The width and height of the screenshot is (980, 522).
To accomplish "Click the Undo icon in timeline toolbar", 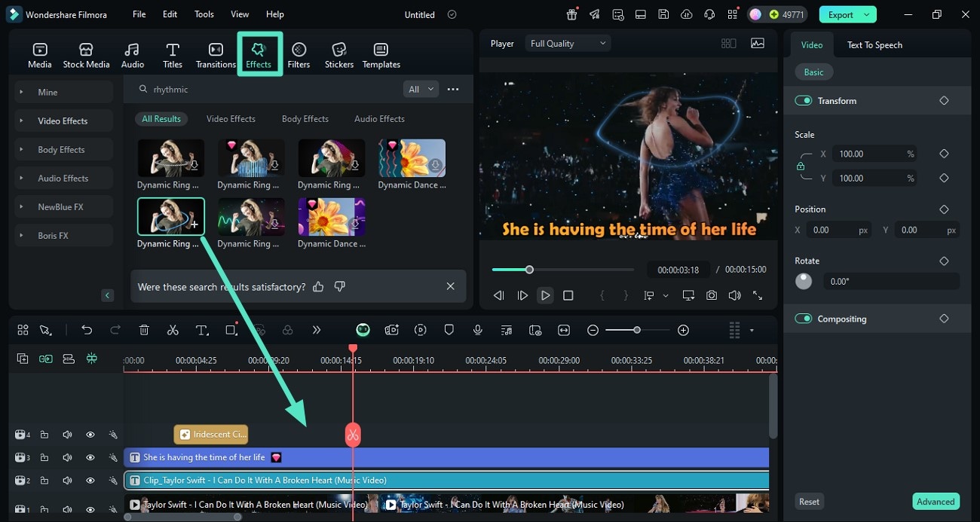I will pos(87,330).
